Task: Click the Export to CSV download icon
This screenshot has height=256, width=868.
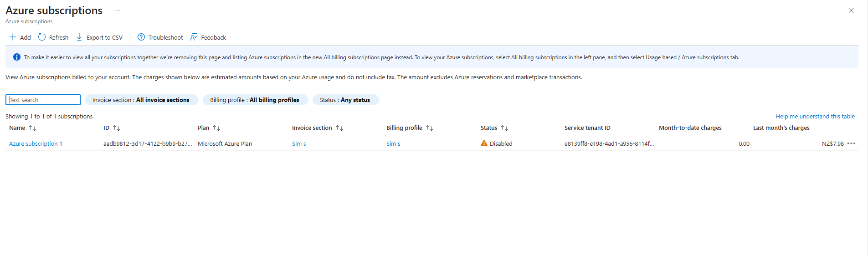Action: (x=79, y=37)
